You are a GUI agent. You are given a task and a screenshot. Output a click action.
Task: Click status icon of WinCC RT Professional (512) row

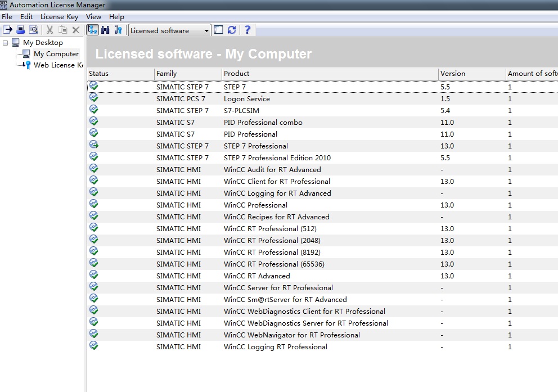93,228
